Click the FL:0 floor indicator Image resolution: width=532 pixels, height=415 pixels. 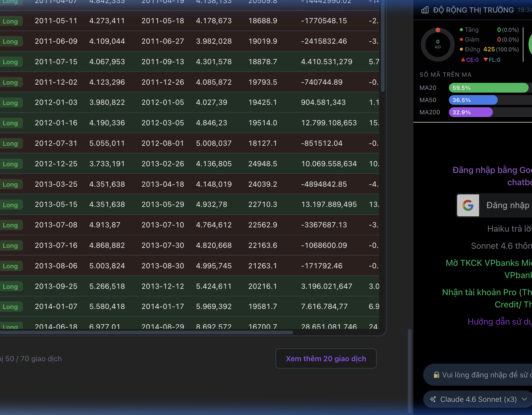(492, 60)
